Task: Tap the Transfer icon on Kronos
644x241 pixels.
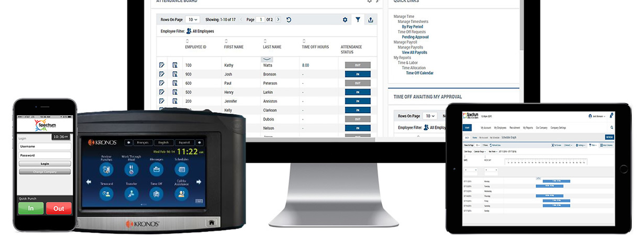Action: (131, 194)
